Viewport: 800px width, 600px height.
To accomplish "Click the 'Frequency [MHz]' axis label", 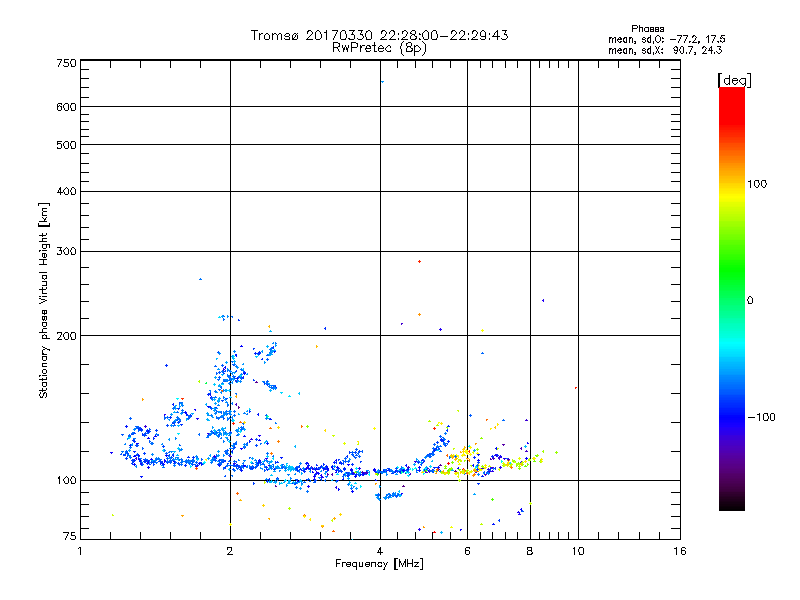I will coord(379,564).
